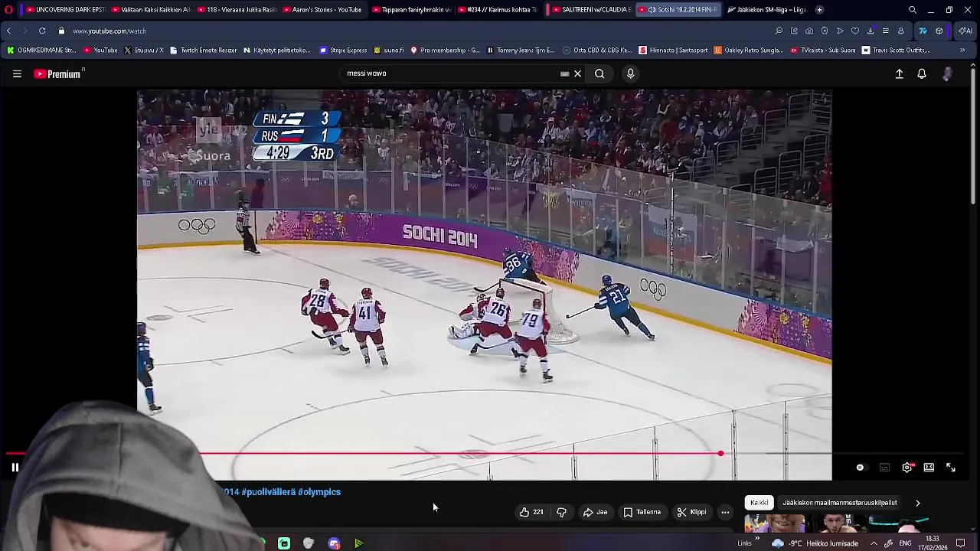Open the upload/create video icon
Viewport: 980px width, 551px height.
point(900,73)
